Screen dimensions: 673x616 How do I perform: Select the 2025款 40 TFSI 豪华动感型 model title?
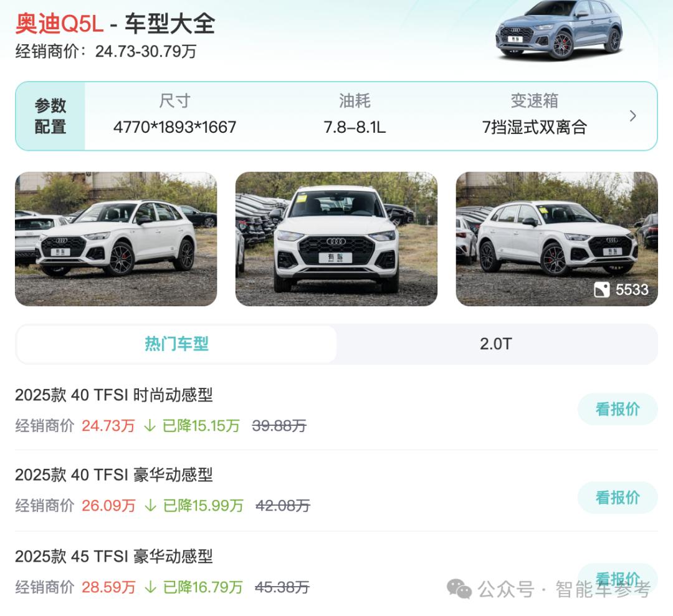[114, 474]
